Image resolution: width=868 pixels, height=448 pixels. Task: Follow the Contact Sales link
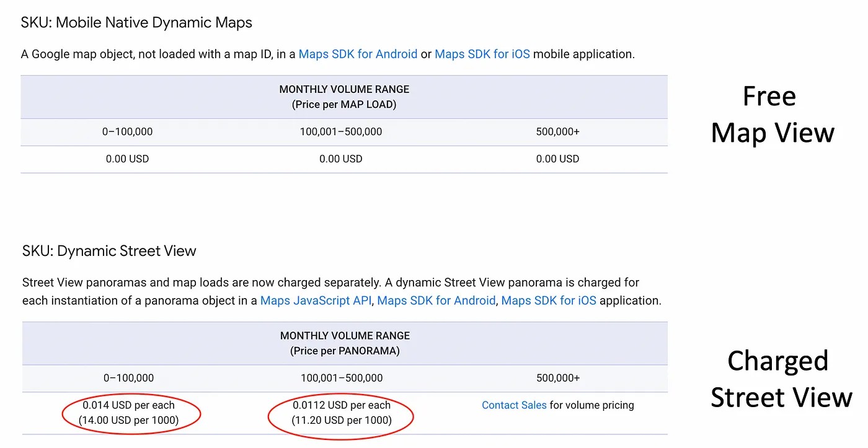(x=514, y=405)
